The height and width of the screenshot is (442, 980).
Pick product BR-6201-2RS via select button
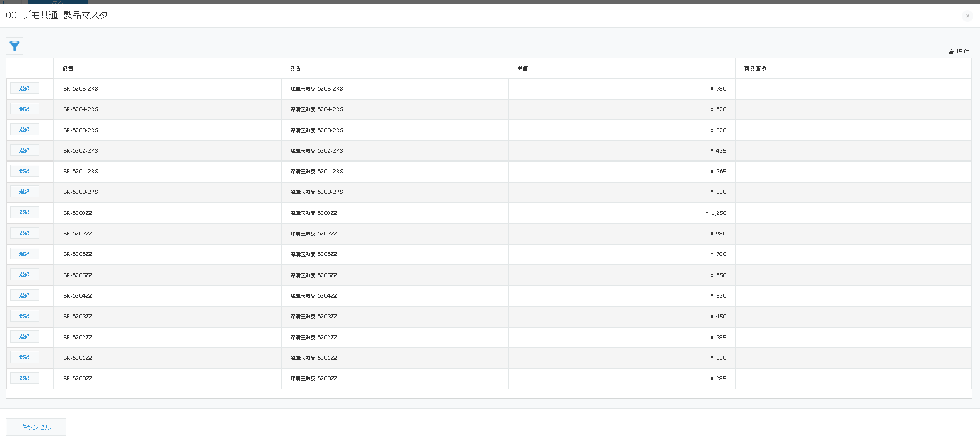pyautogui.click(x=24, y=171)
